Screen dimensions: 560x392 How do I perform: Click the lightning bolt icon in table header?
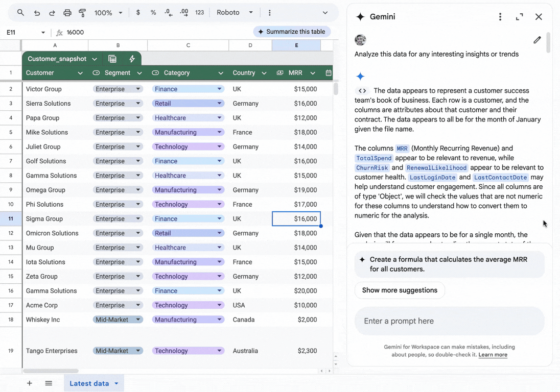click(132, 59)
